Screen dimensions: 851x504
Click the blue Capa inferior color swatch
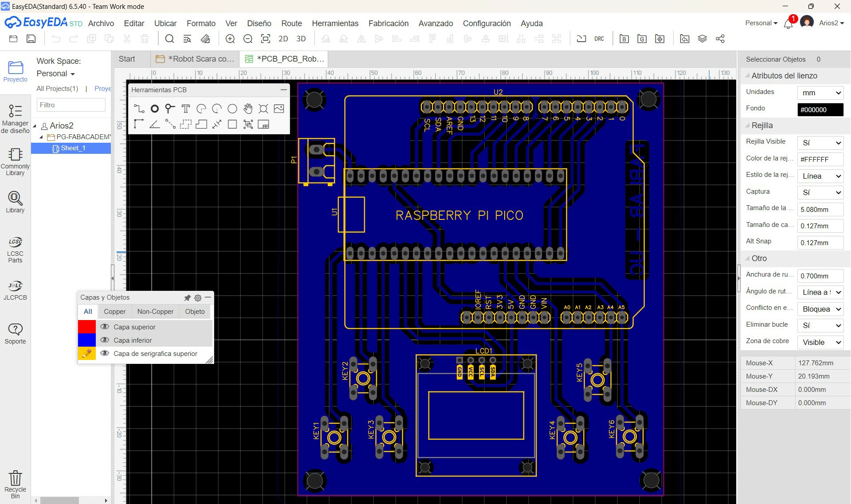[87, 340]
